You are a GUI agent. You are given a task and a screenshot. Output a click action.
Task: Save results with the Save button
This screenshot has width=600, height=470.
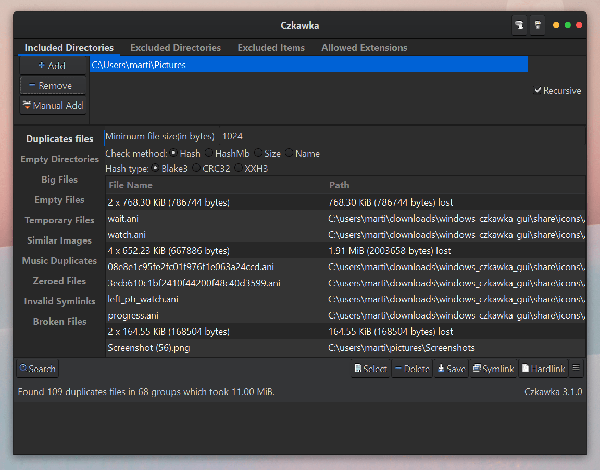pos(452,369)
